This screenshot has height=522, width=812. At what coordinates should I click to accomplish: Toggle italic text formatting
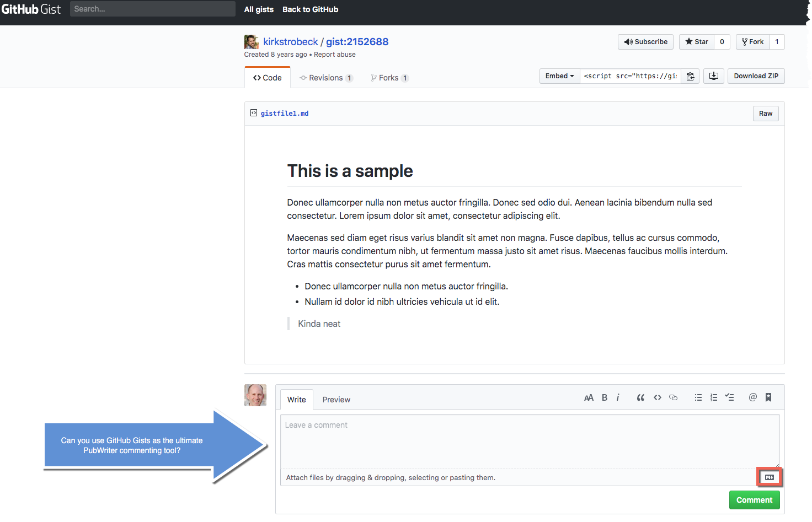pos(618,397)
